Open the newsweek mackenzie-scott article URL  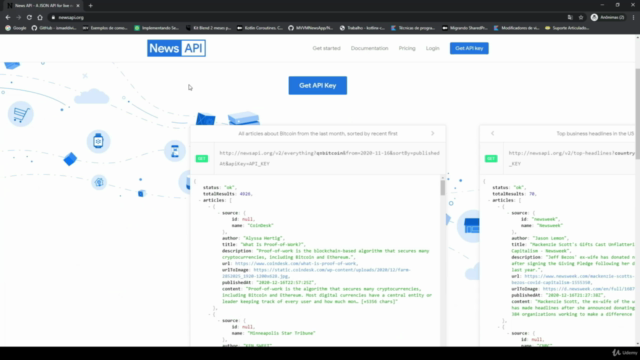click(573, 279)
